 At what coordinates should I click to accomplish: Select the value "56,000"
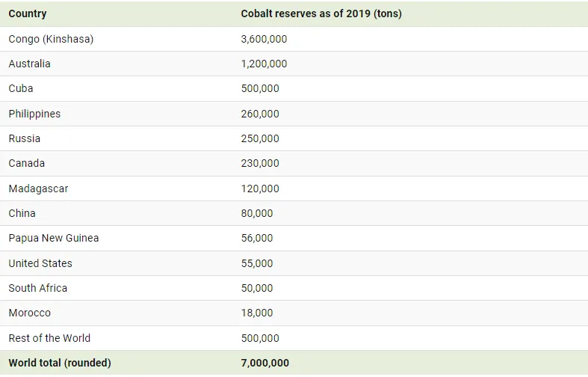[257, 238]
